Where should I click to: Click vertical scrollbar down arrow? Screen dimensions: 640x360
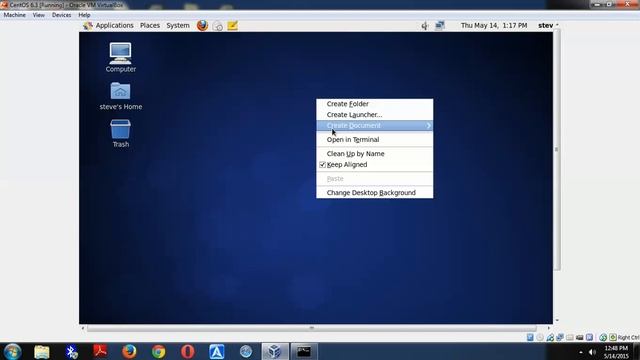557,320
